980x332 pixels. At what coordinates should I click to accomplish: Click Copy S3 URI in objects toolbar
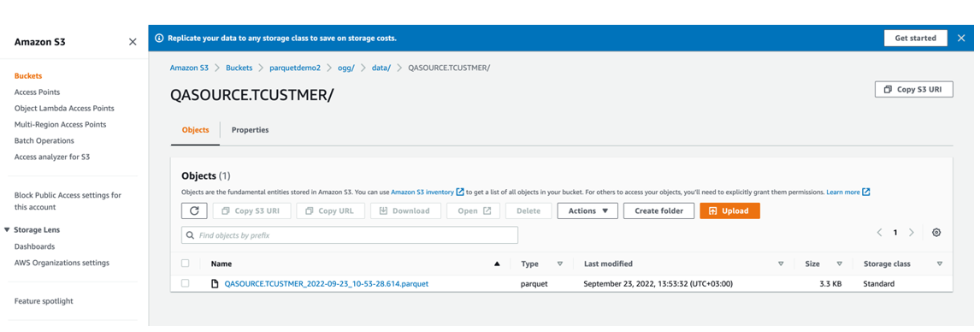coord(252,210)
